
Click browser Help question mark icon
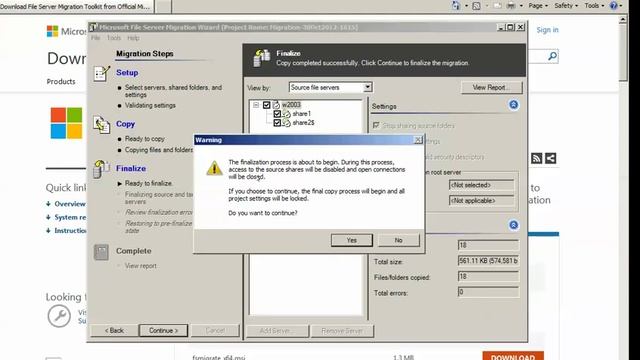(613, 6)
